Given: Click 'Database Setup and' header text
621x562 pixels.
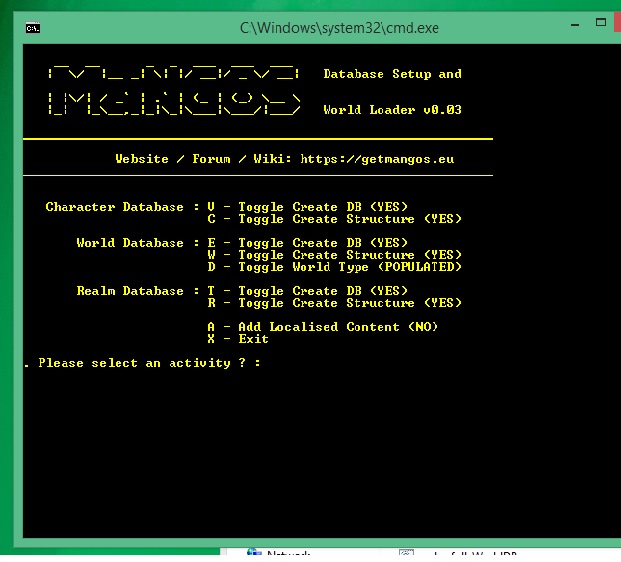Looking at the screenshot, I should [x=392, y=74].
